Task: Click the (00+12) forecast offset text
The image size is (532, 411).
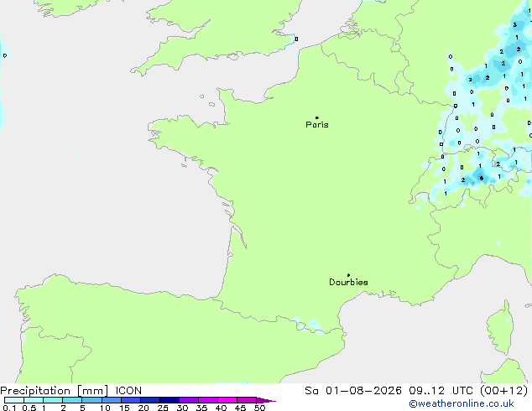Action: click(504, 391)
